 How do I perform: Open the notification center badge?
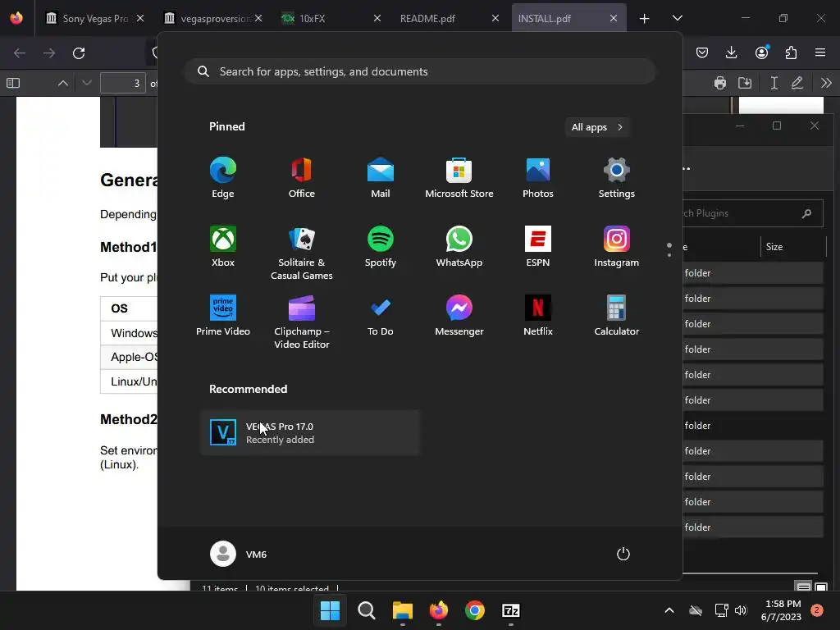817,610
